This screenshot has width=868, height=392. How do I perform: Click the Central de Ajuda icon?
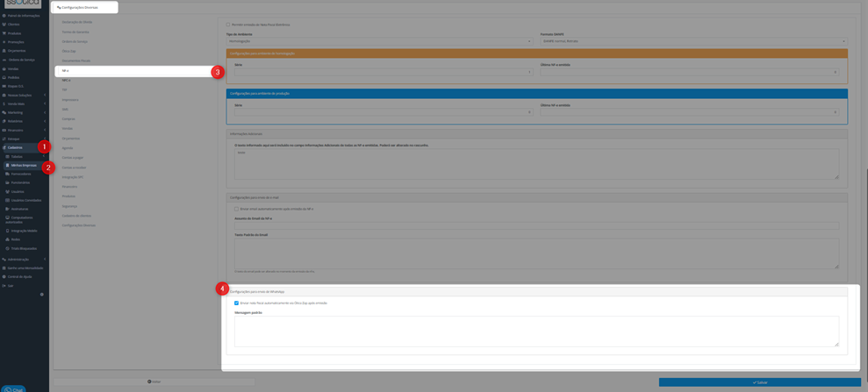(4, 276)
